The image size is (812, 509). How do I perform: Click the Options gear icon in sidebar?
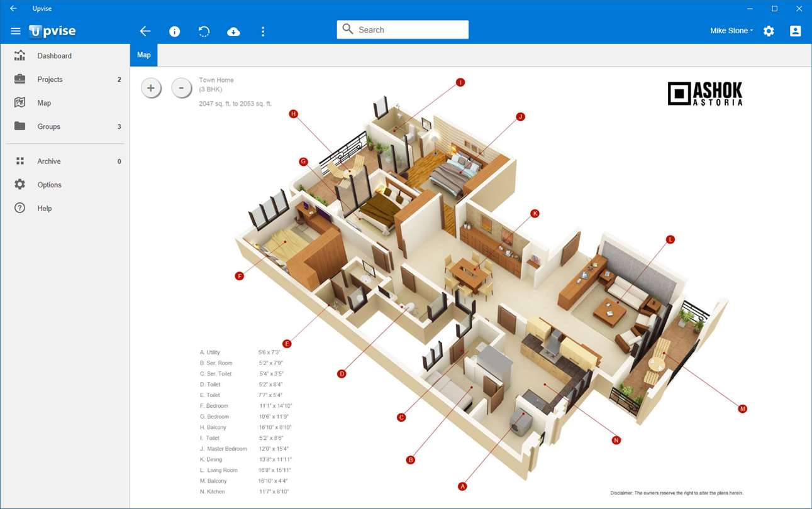(19, 184)
